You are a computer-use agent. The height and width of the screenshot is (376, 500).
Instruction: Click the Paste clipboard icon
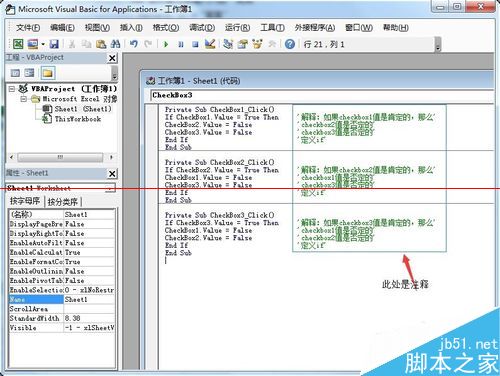pos(101,44)
